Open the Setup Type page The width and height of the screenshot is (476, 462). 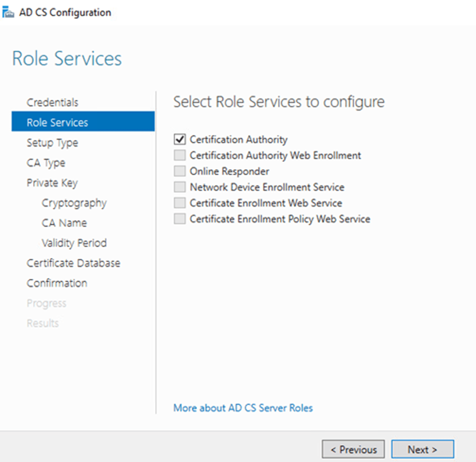52,143
